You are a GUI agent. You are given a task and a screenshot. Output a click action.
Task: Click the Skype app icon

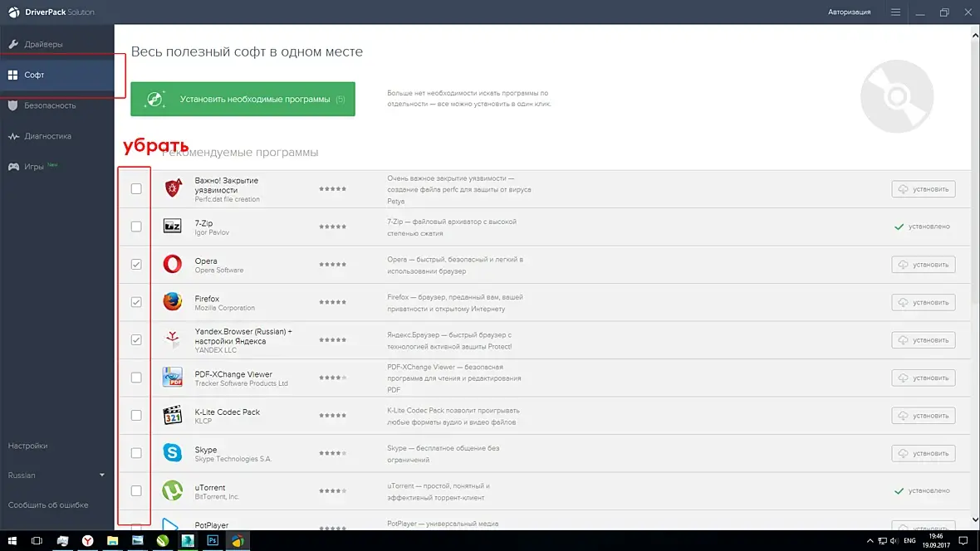pos(173,453)
